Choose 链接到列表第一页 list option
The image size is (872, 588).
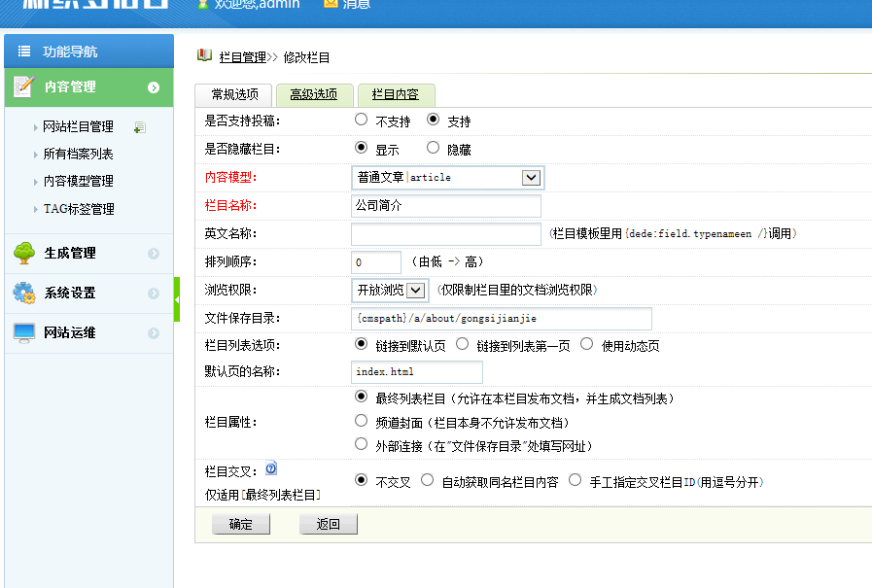point(462,344)
